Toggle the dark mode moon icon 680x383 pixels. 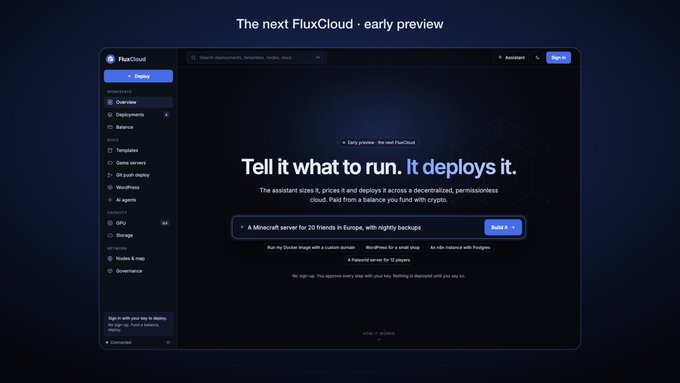[538, 58]
